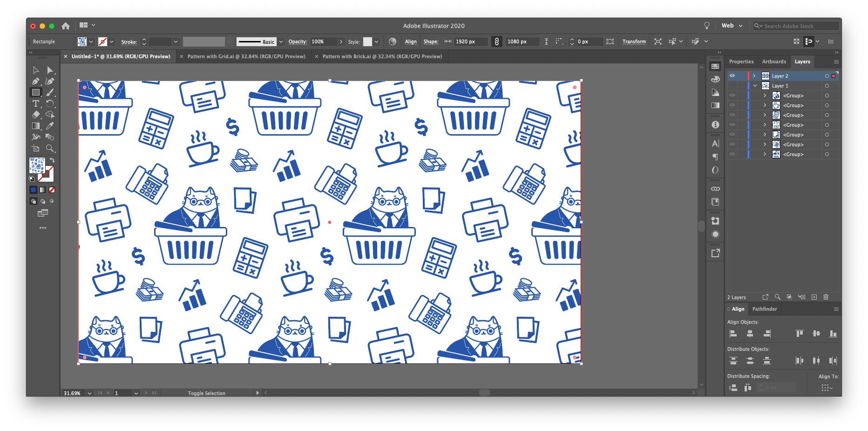Screen dimensions: 868x431
Task: Click the Transform button in control bar
Action: [634, 41]
